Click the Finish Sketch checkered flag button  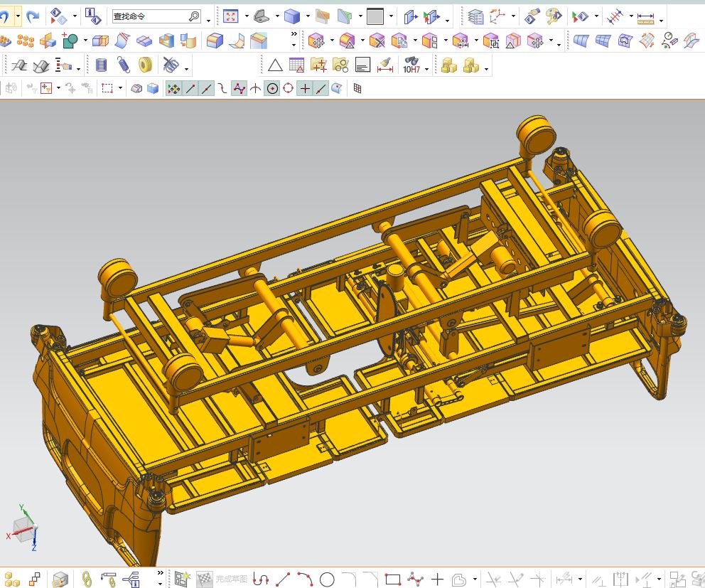coord(204,579)
